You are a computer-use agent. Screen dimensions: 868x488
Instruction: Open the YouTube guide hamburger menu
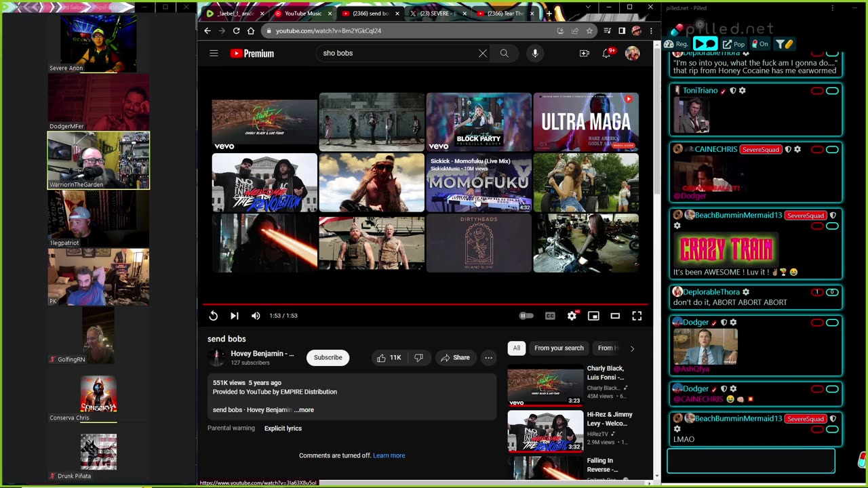click(x=214, y=53)
